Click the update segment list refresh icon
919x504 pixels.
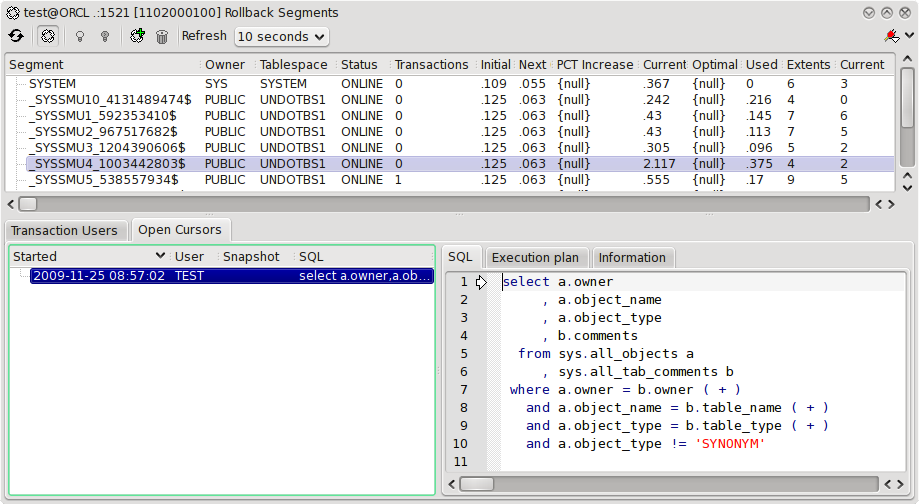16,36
